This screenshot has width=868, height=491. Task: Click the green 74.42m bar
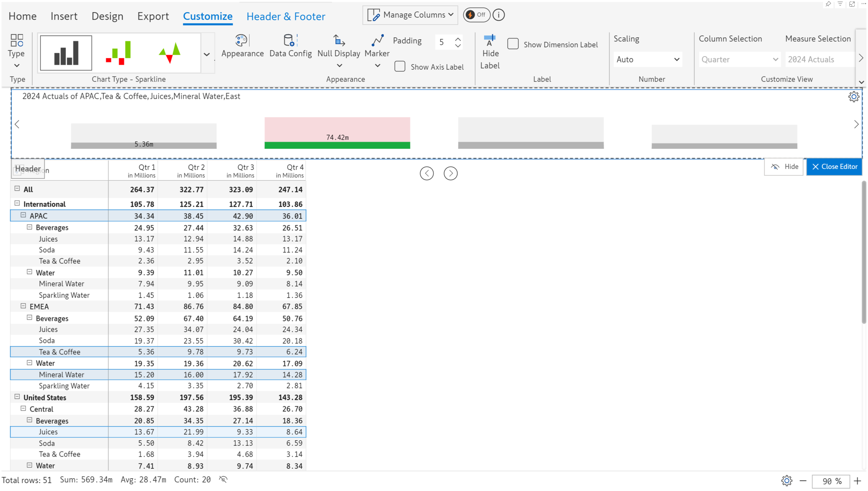pos(337,145)
